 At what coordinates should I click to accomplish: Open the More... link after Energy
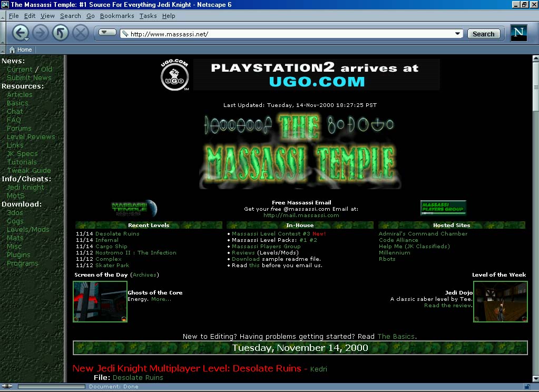(161, 299)
